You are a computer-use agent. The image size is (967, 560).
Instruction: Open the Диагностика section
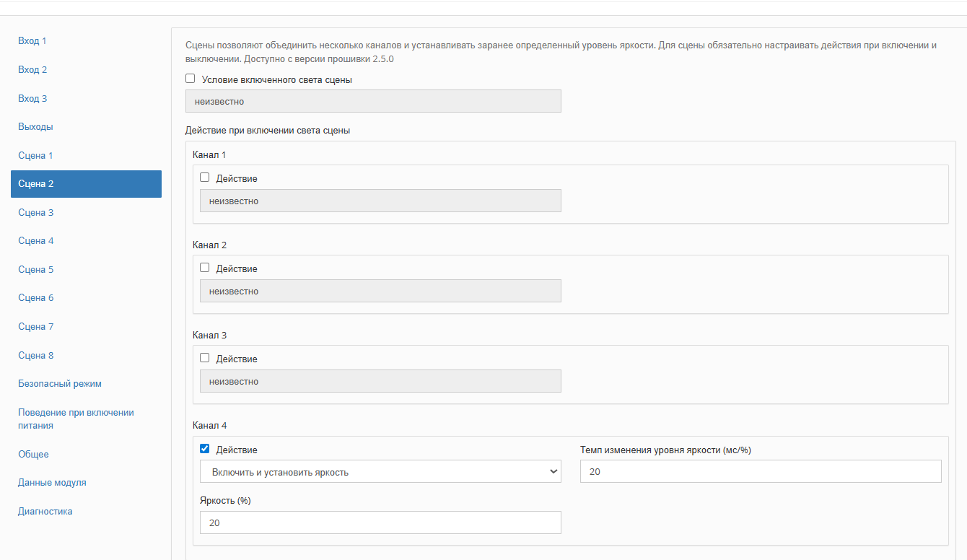pos(45,512)
